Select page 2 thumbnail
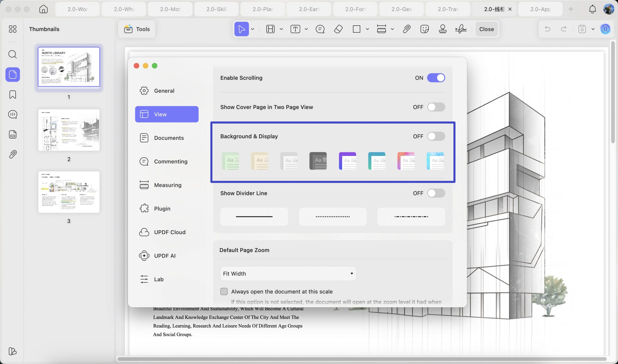 pyautogui.click(x=69, y=130)
